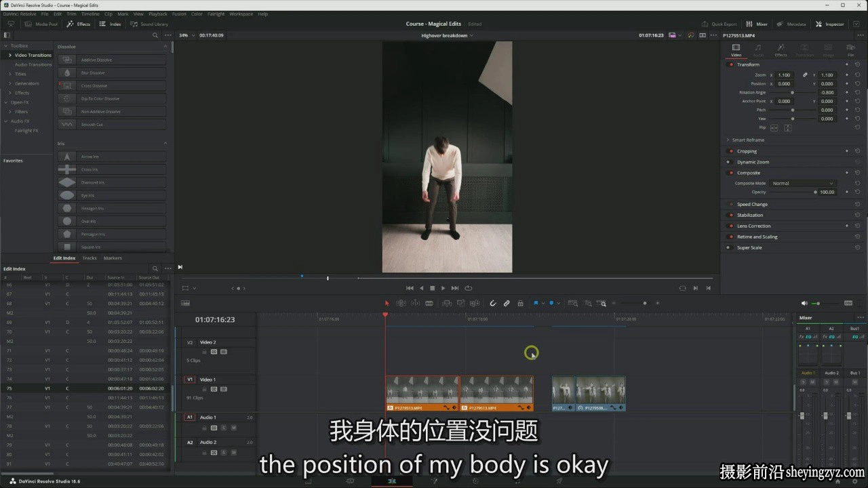Click the Flip horizontal icon
This screenshot has width=868, height=488.
tap(774, 127)
